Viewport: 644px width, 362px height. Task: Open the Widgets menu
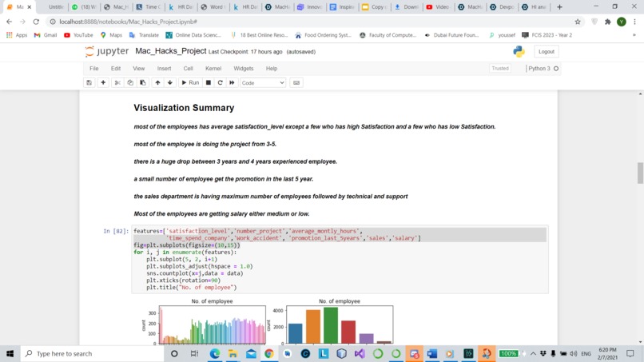click(244, 69)
